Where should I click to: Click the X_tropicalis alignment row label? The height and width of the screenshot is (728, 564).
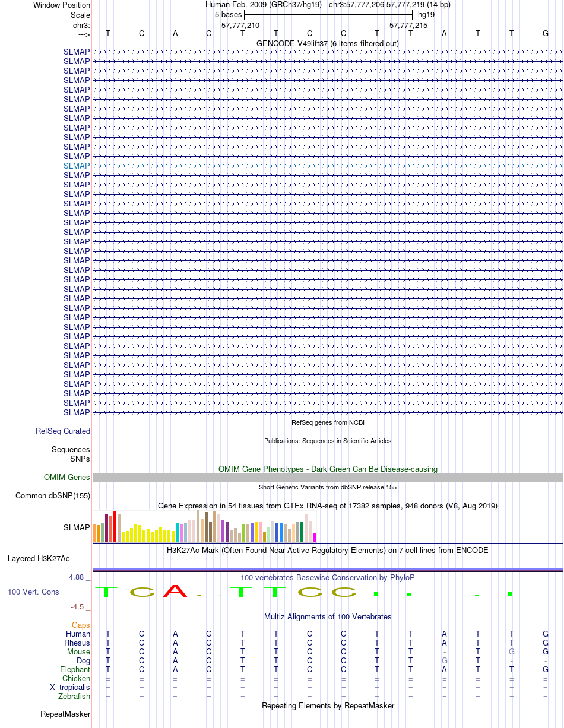point(70,687)
